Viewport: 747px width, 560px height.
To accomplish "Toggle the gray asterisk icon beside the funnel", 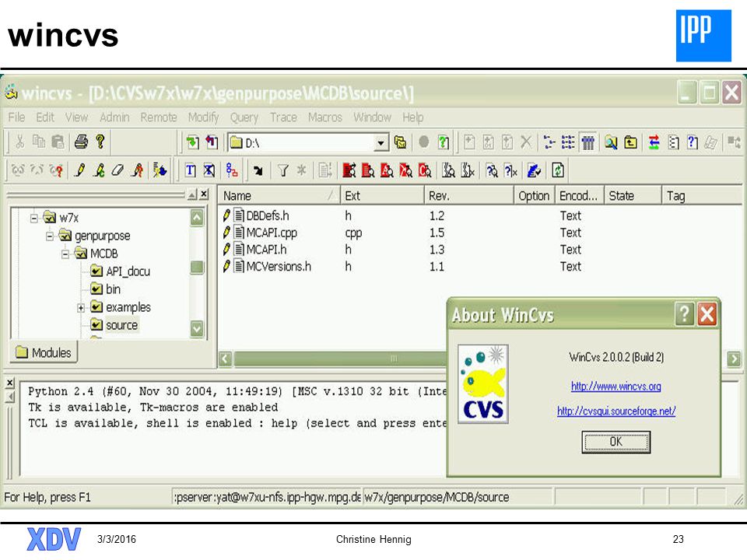I will coord(301,170).
